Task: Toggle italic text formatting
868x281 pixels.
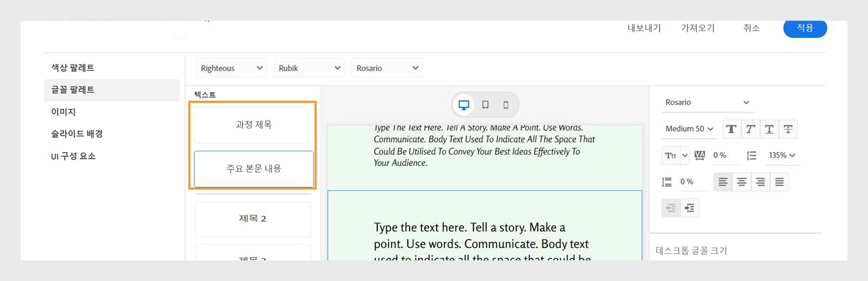Action: pyautogui.click(x=750, y=129)
